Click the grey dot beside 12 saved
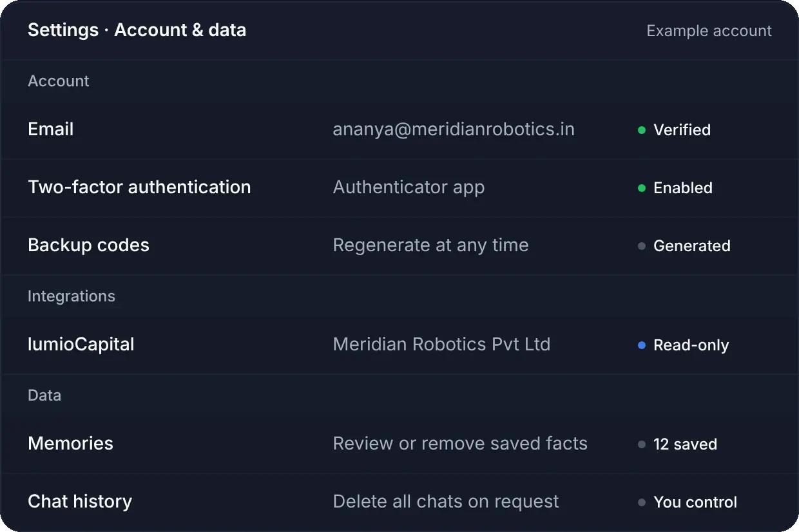799x532 pixels. coord(642,444)
